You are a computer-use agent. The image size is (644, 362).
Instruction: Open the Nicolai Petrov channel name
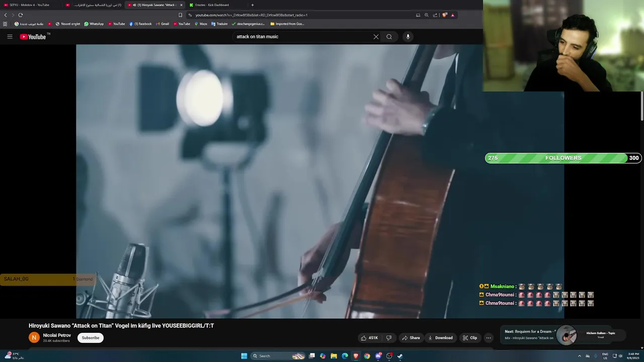click(57, 335)
